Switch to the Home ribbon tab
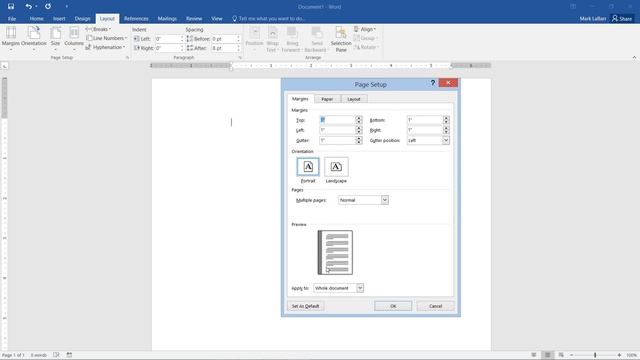The width and height of the screenshot is (640, 360). point(36,19)
